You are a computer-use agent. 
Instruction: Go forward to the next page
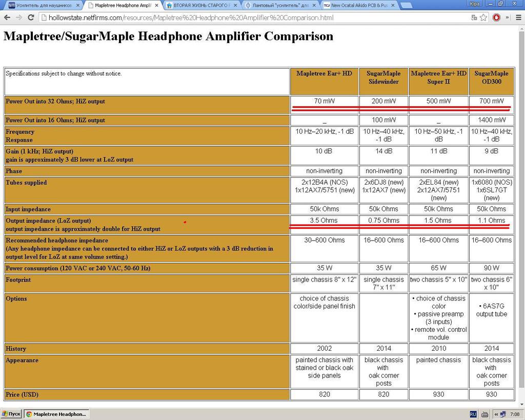click(19, 18)
